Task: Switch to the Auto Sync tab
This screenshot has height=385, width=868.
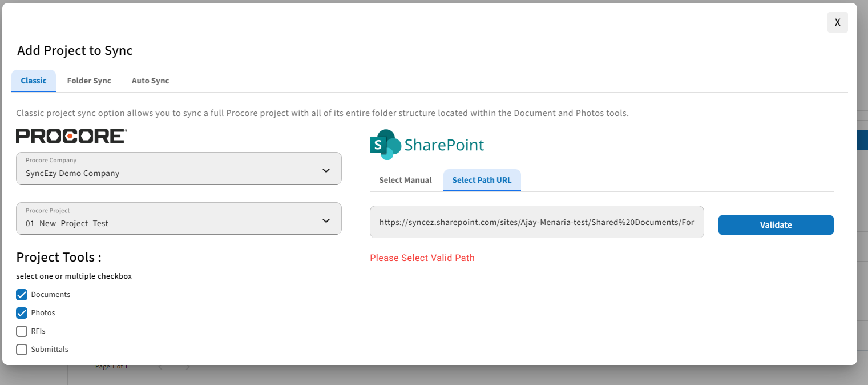Action: (150, 81)
